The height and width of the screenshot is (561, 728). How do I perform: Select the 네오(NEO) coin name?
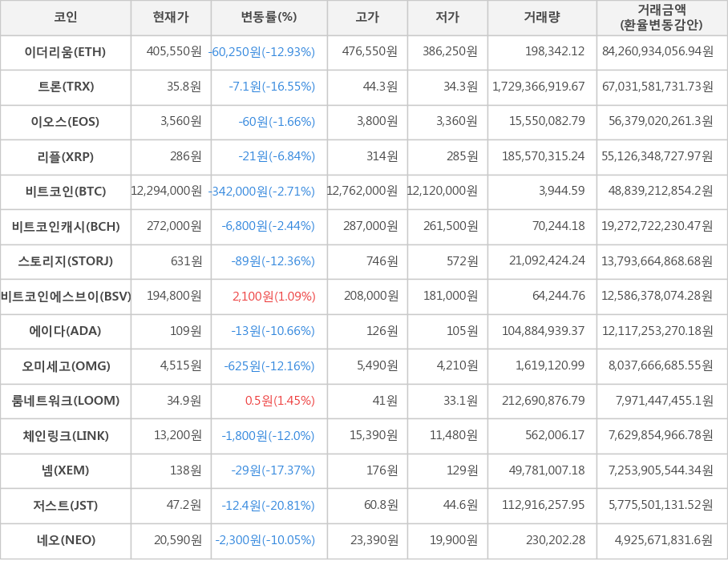[66, 540]
